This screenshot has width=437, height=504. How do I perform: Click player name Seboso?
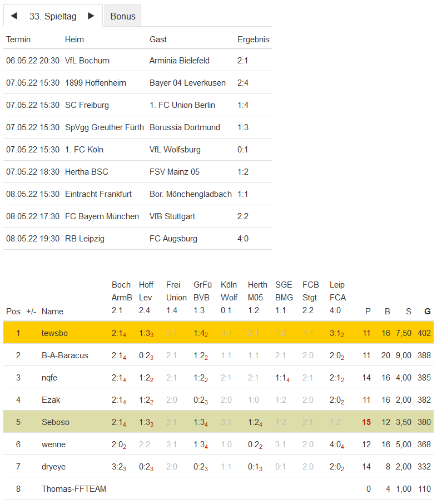[x=56, y=422]
